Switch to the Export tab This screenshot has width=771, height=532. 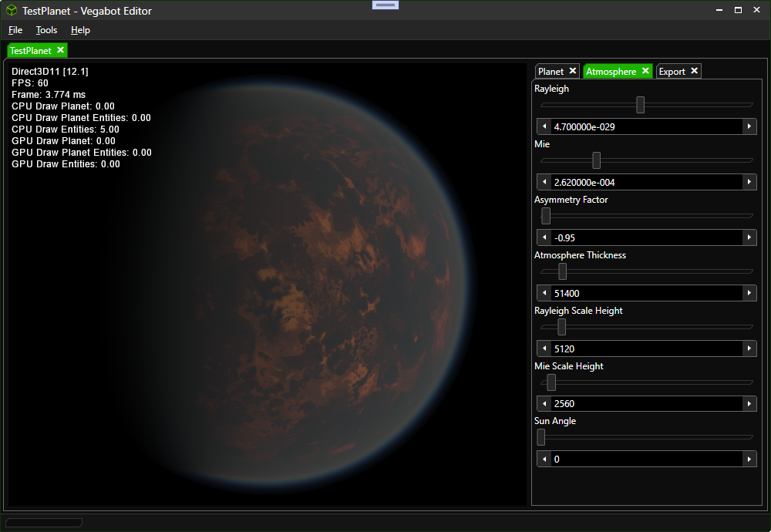point(672,71)
